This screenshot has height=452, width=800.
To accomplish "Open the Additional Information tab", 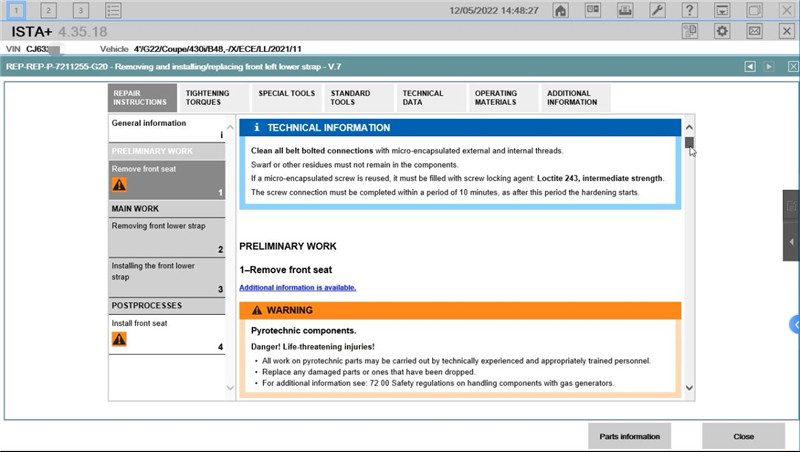I will click(x=576, y=97).
